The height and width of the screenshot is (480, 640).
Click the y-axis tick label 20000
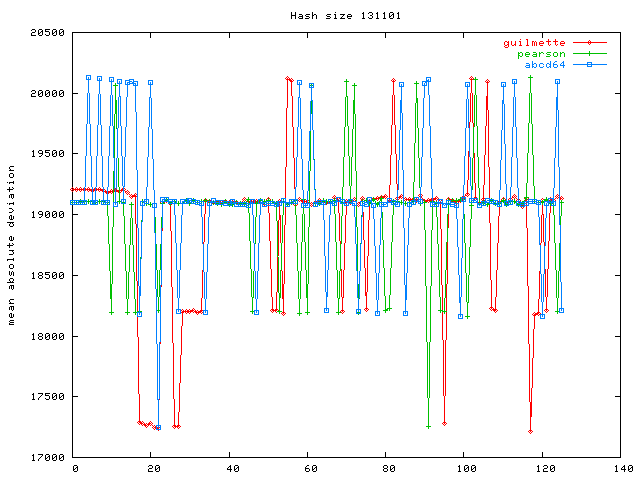click(x=48, y=93)
